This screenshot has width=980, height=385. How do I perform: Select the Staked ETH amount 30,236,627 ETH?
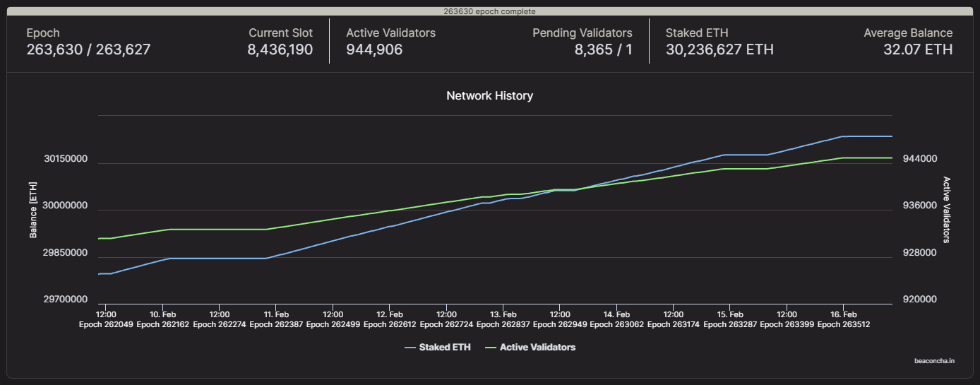(719, 49)
